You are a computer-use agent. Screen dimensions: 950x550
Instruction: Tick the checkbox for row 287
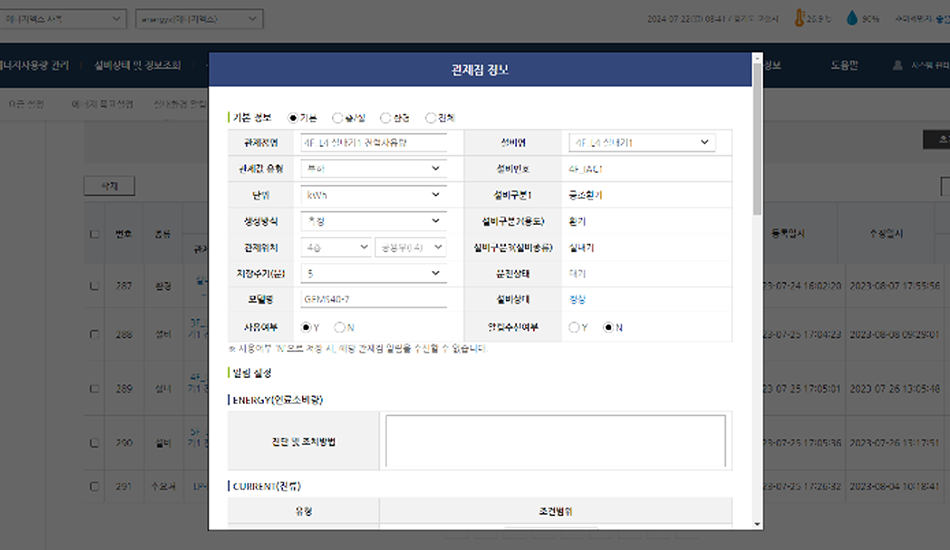pos(94,286)
